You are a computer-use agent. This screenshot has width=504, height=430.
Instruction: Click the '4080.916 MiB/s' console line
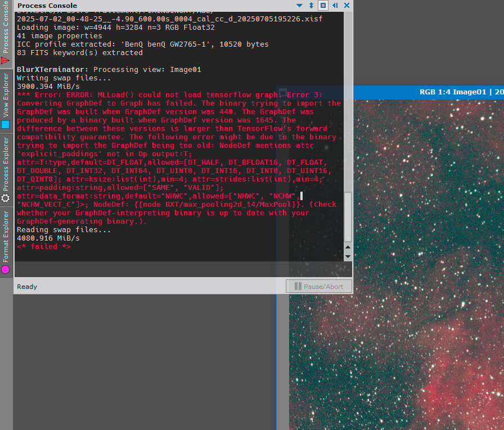coord(48,238)
